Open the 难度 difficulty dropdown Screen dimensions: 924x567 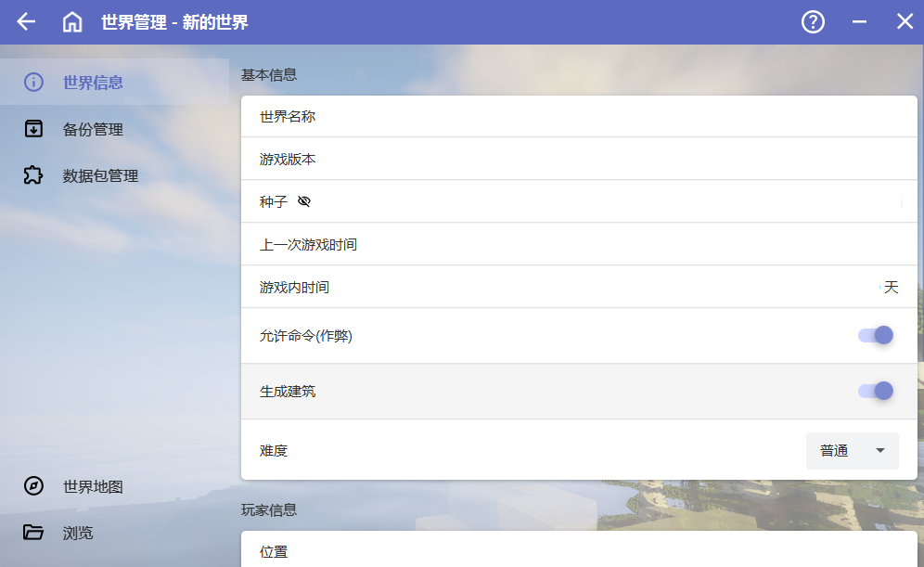click(852, 451)
